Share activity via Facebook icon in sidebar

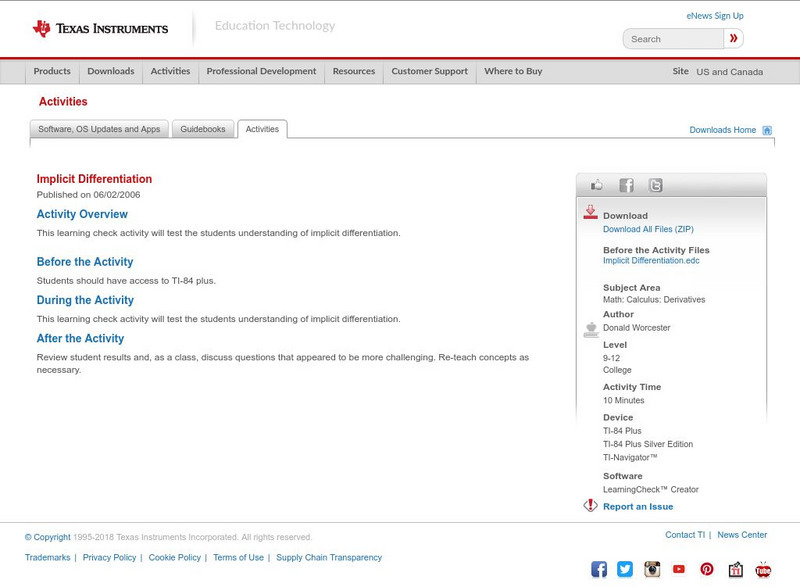click(626, 185)
